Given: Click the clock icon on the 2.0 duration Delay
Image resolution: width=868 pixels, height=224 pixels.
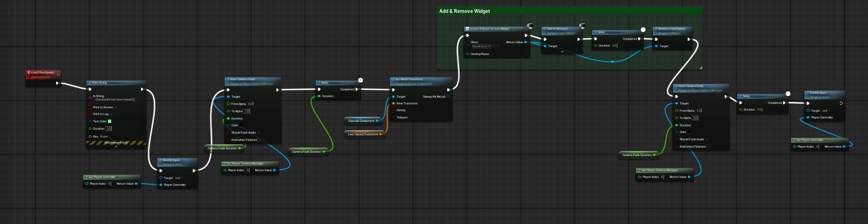Looking at the screenshot, I should [643, 29].
